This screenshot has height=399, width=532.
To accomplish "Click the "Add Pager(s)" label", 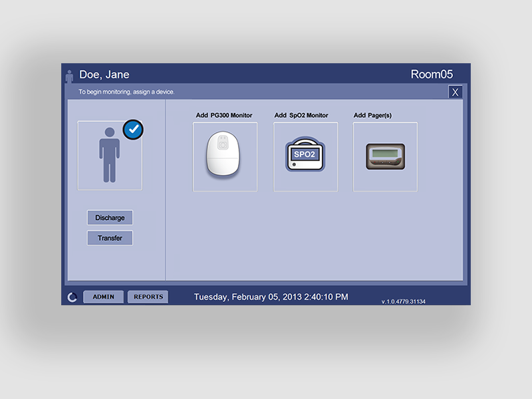I will (x=372, y=115).
